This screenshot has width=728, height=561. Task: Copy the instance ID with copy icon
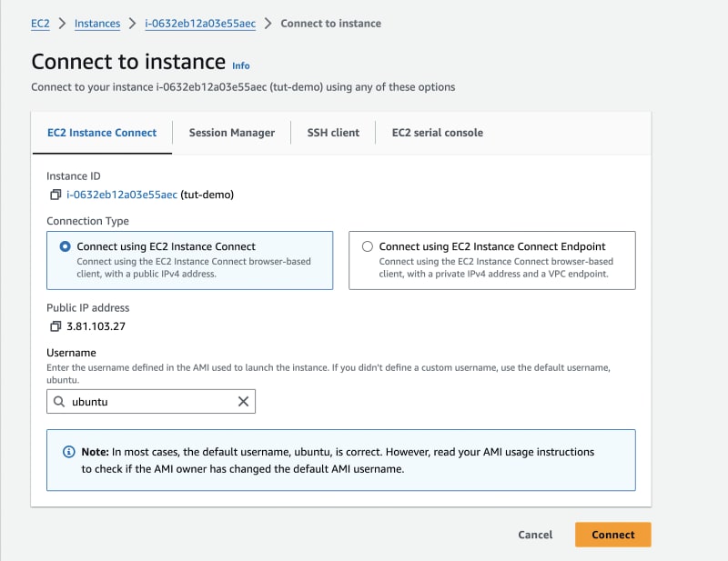tap(56, 195)
